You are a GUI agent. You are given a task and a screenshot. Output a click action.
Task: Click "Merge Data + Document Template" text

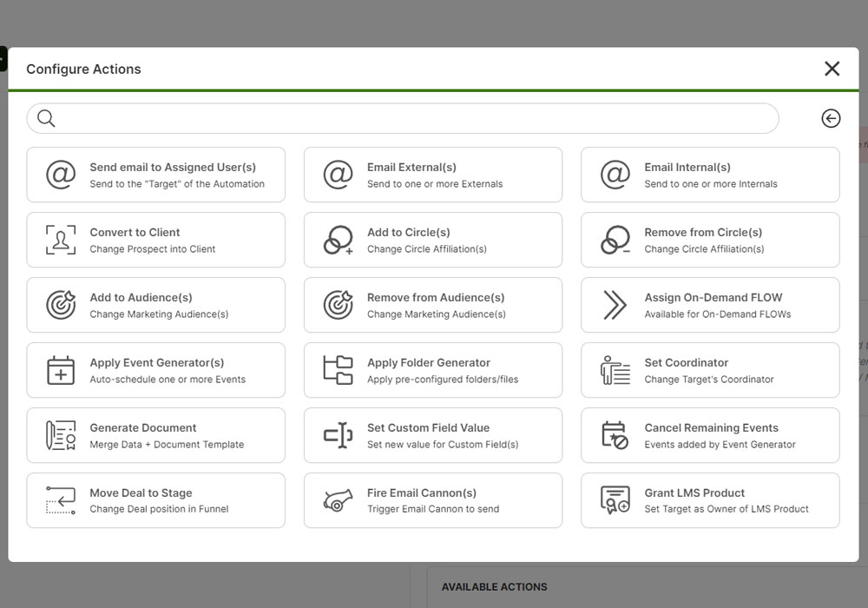click(x=167, y=444)
